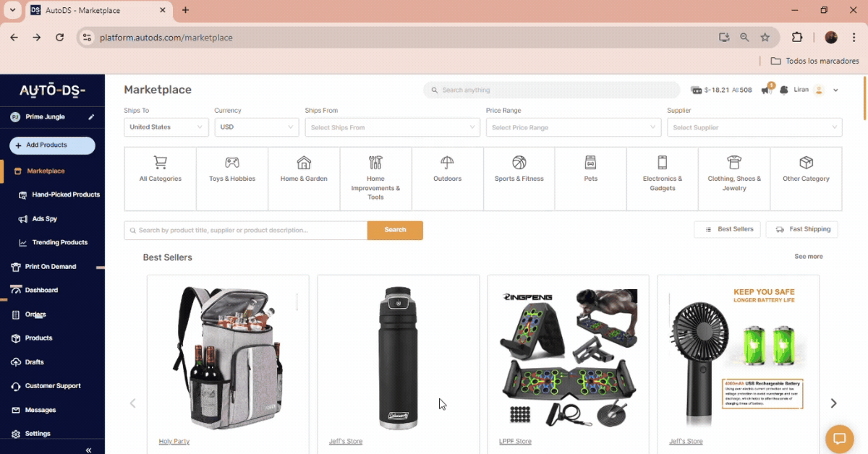
Task: Open the Select Supplier dropdown
Action: [x=754, y=127]
